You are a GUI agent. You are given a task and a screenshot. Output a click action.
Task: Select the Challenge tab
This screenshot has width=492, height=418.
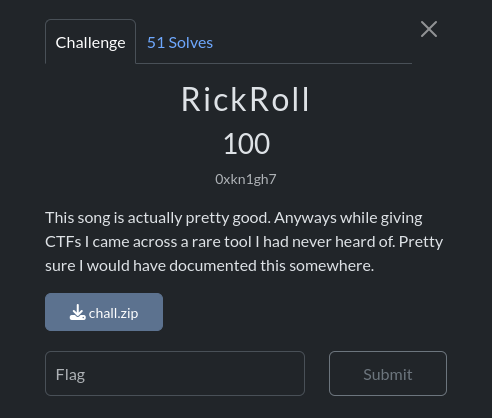tap(91, 42)
